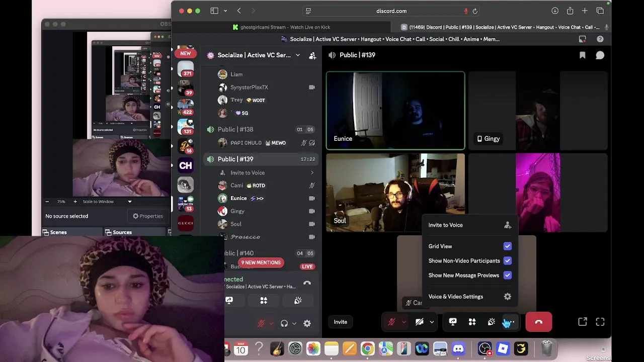Viewport: 644px width, 362px height.
Task: Click the Discord help question mark icon
Action: (x=600, y=39)
